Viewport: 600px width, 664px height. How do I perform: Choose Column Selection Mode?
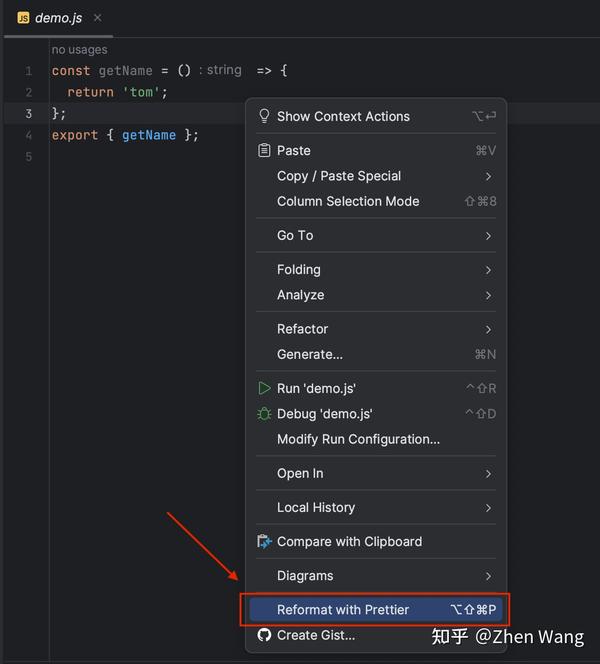348,201
